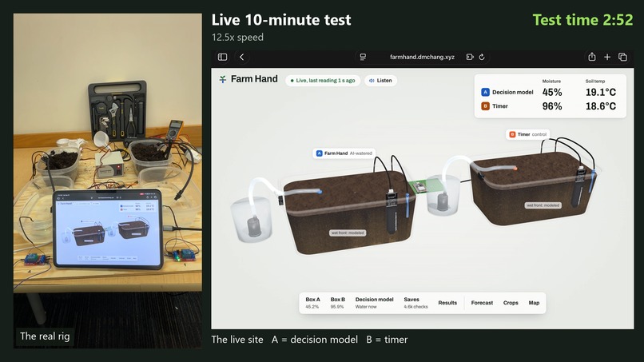
Task: Click the real rig photo
Action: pos(108,181)
